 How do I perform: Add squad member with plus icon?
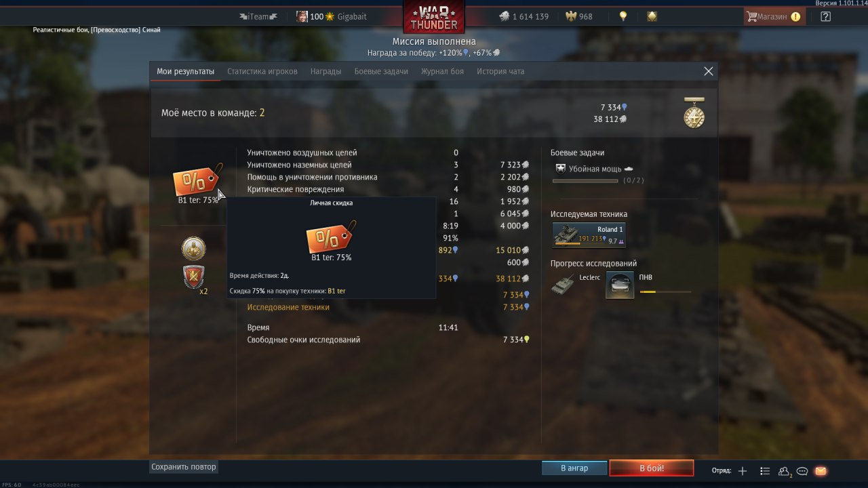point(743,471)
